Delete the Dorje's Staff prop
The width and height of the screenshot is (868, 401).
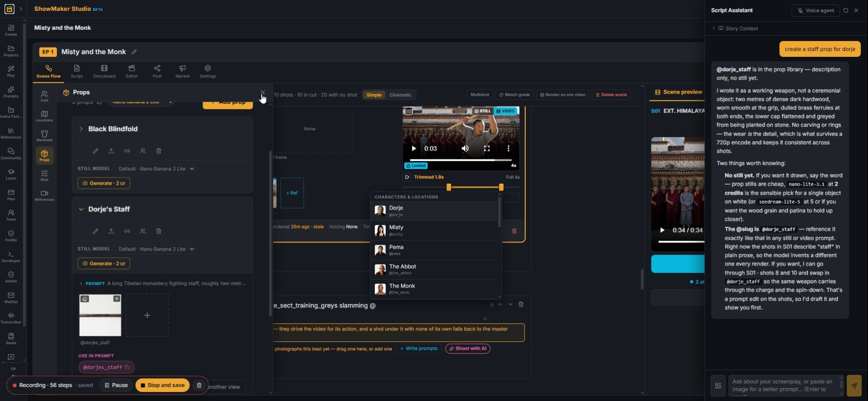tap(159, 231)
